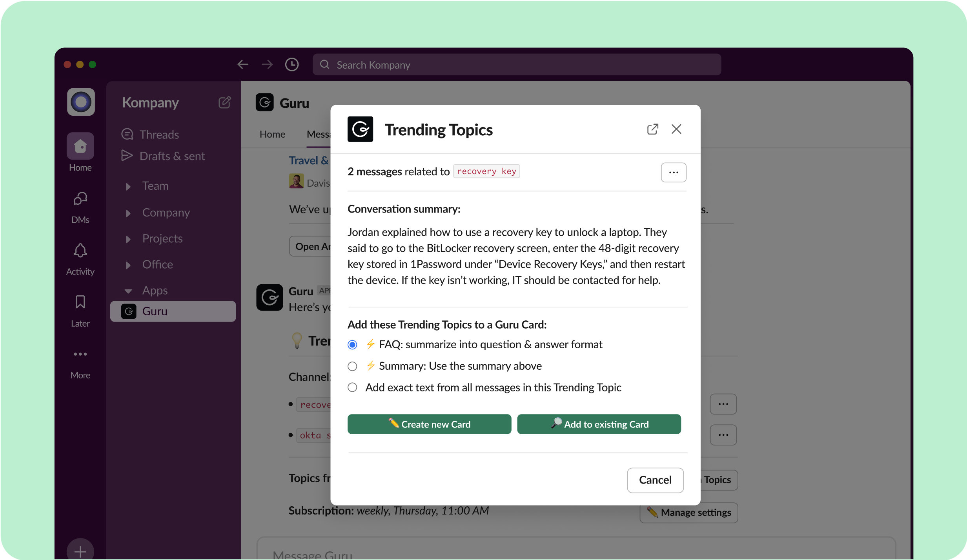Screen dimensions: 967x560
Task: Select Add exact text from all messages
Action: pos(352,387)
